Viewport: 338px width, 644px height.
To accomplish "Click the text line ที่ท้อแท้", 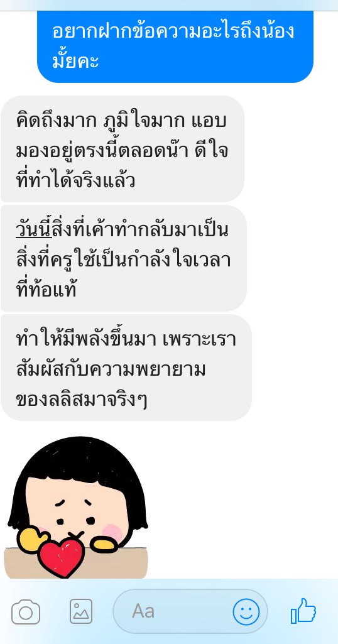I will [46, 289].
